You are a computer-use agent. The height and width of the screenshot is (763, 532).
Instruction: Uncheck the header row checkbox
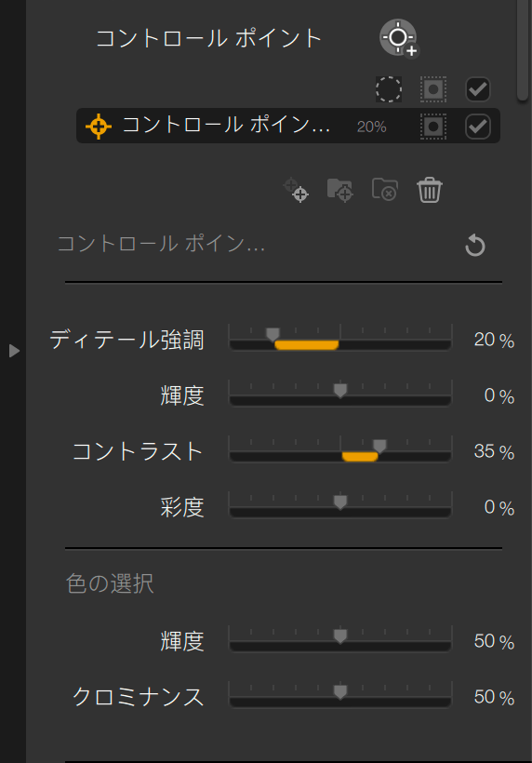pyautogui.click(x=478, y=89)
